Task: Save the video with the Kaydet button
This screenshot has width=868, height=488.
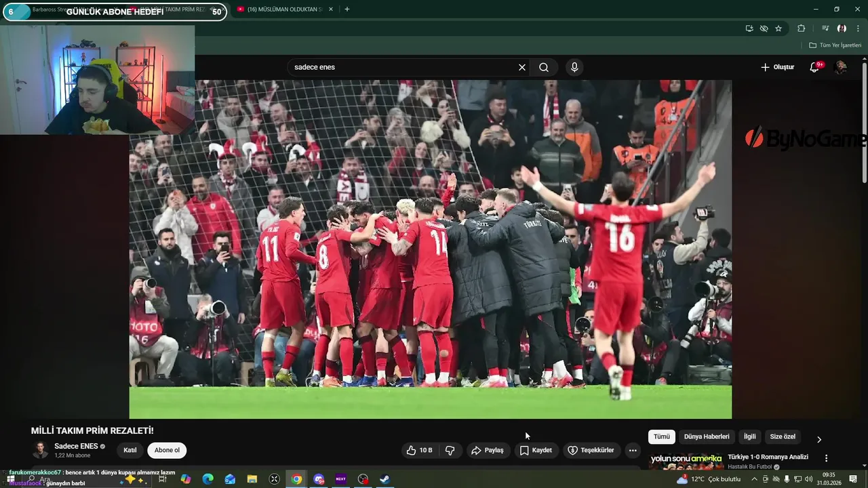Action: 536,450
